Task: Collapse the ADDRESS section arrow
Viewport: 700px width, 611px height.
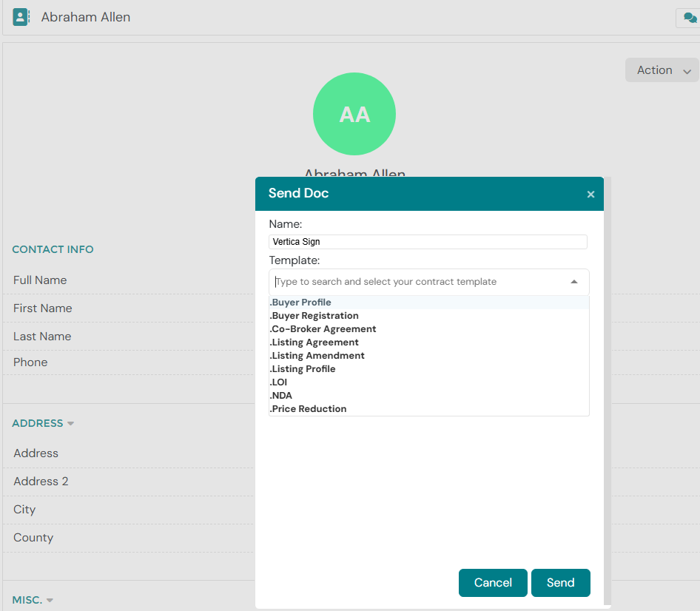Action: pyautogui.click(x=70, y=423)
